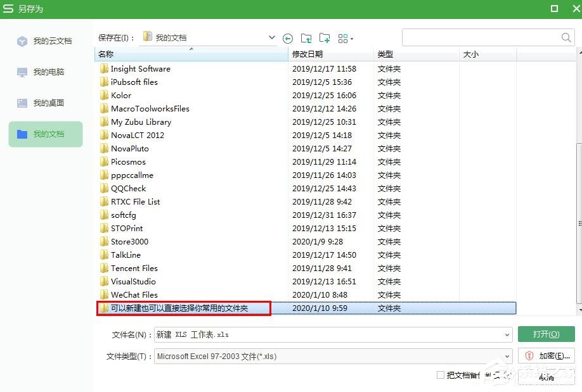Enable the document backup checkbox

(x=440, y=375)
